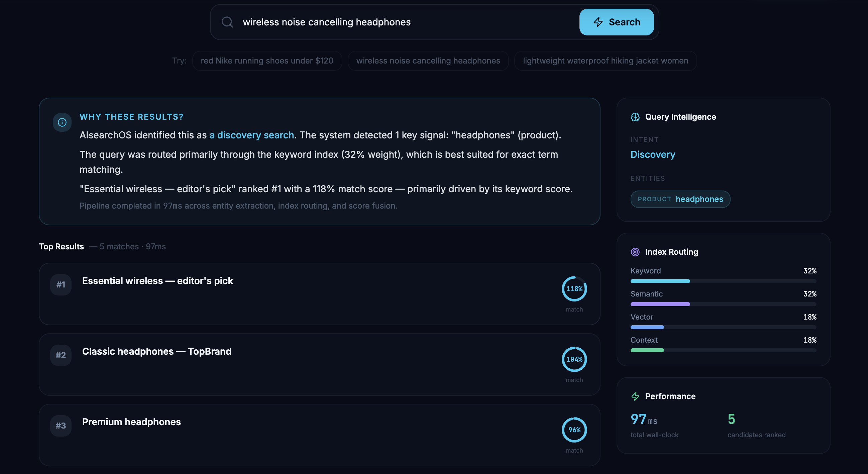The height and width of the screenshot is (474, 868).
Task: Click the PRODUCT headphones entity tag
Action: 680,199
